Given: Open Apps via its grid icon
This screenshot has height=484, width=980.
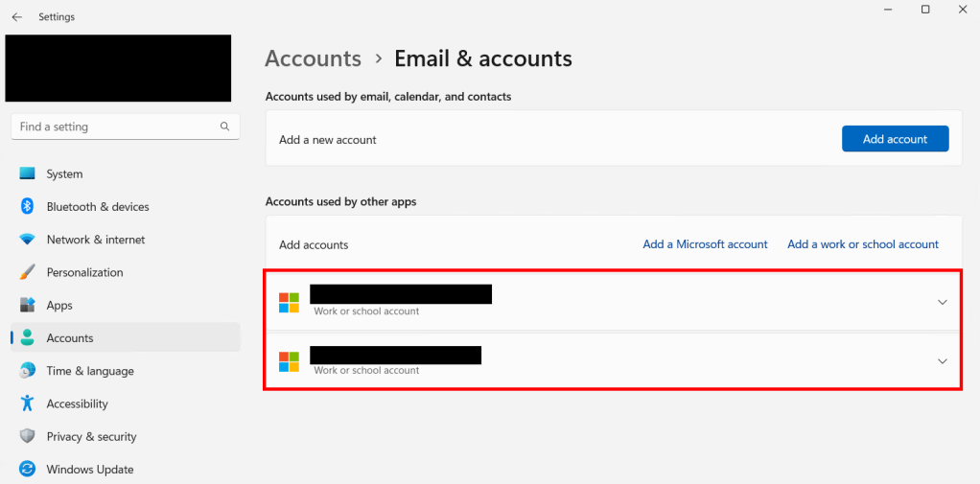Looking at the screenshot, I should [27, 305].
